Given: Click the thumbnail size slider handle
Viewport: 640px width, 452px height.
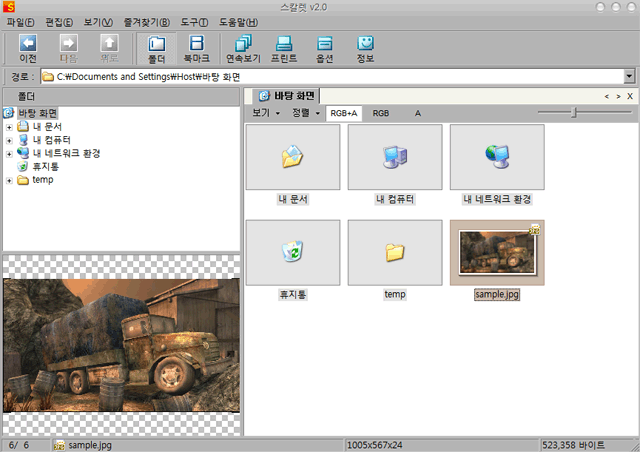Looking at the screenshot, I should pyautogui.click(x=574, y=112).
